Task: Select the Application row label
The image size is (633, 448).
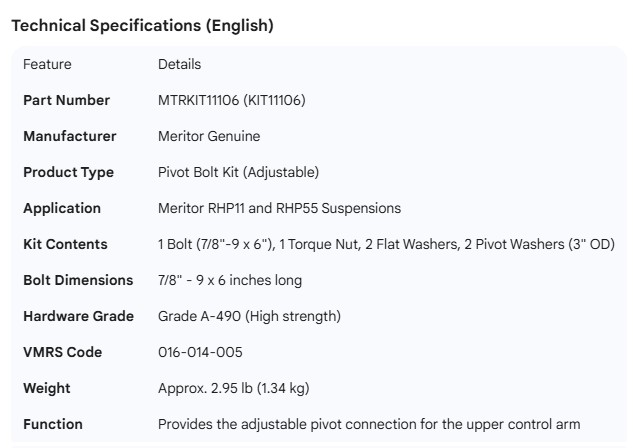Action: [62, 208]
